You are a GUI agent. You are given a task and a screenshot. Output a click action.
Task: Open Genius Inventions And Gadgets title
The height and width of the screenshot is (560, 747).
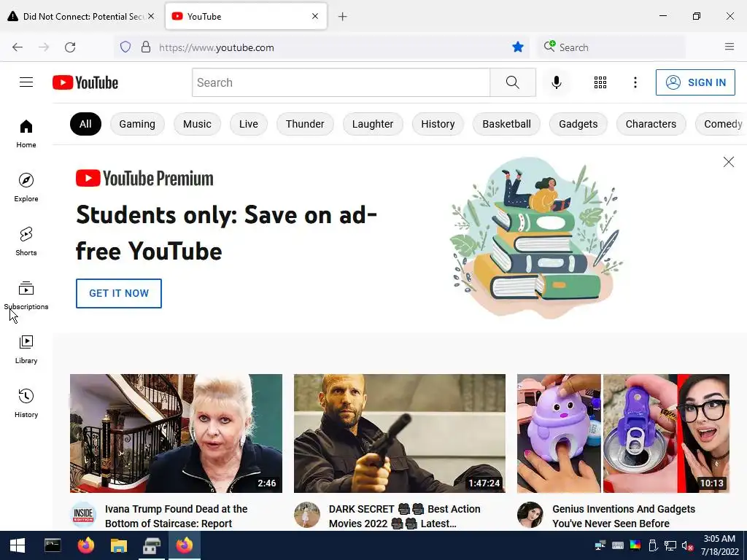tap(624, 516)
